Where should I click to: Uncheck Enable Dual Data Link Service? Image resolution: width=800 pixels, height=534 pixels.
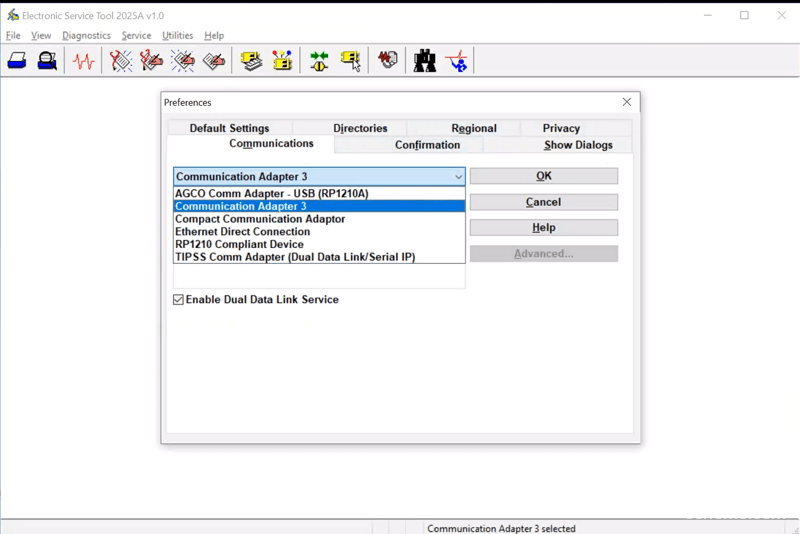tap(179, 300)
